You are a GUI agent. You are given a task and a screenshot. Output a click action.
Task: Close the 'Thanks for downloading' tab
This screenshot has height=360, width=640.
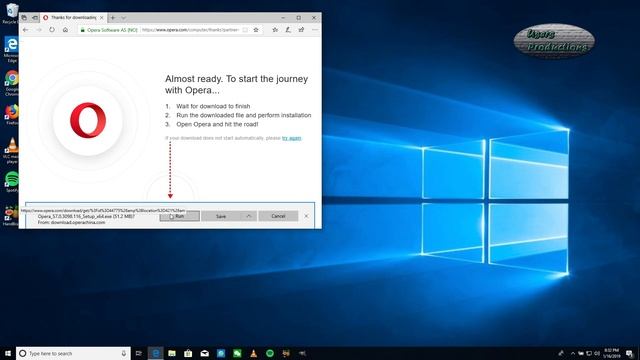(102, 18)
